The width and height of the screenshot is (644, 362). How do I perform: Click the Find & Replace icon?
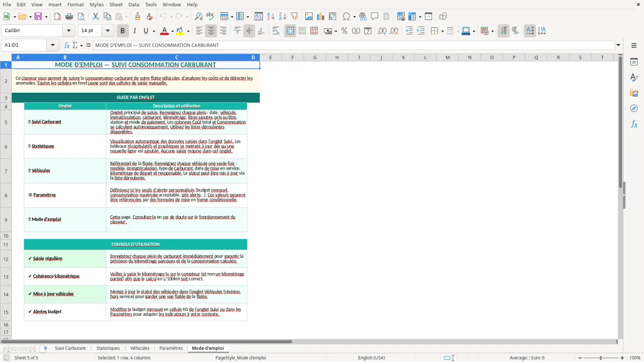[199, 17]
